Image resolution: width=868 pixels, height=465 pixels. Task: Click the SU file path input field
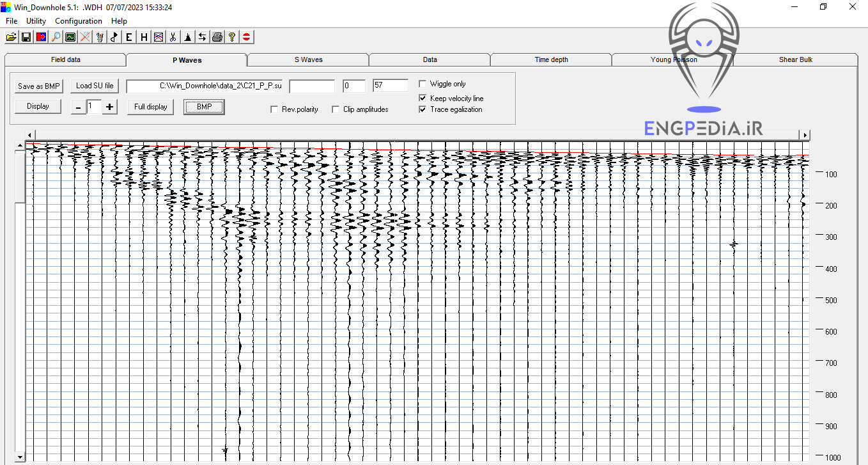click(205, 86)
